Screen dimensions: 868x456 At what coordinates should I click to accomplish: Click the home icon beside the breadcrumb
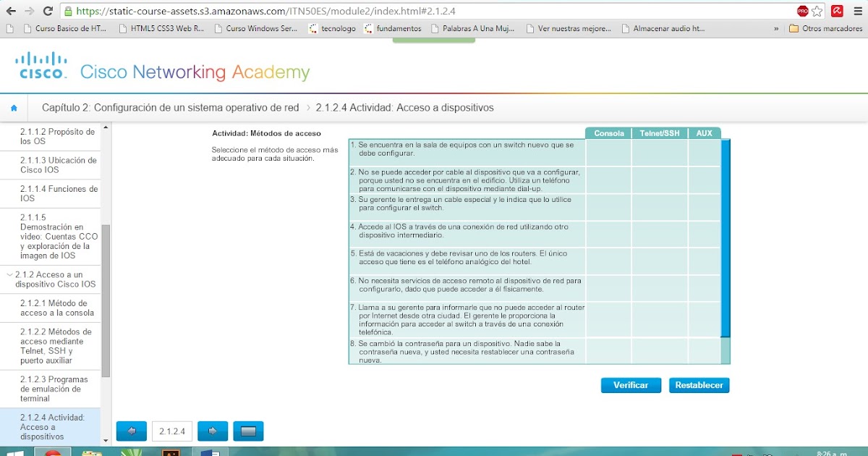click(x=14, y=106)
